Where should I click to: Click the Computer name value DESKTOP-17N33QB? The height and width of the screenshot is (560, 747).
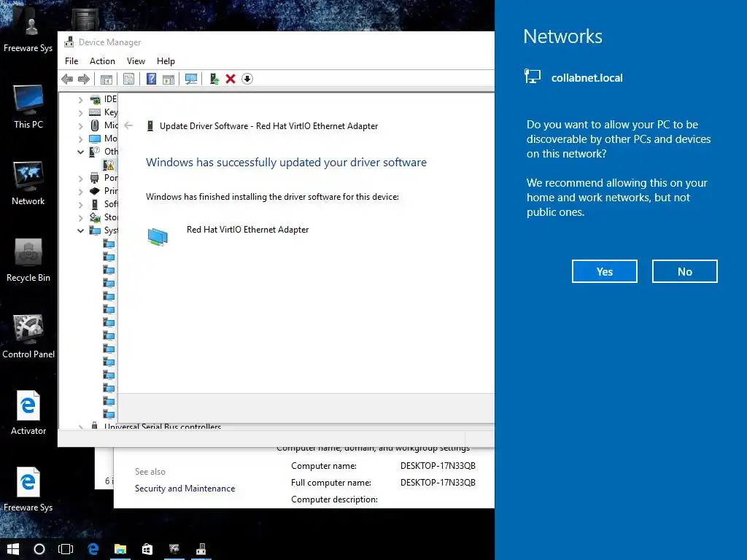coord(438,466)
